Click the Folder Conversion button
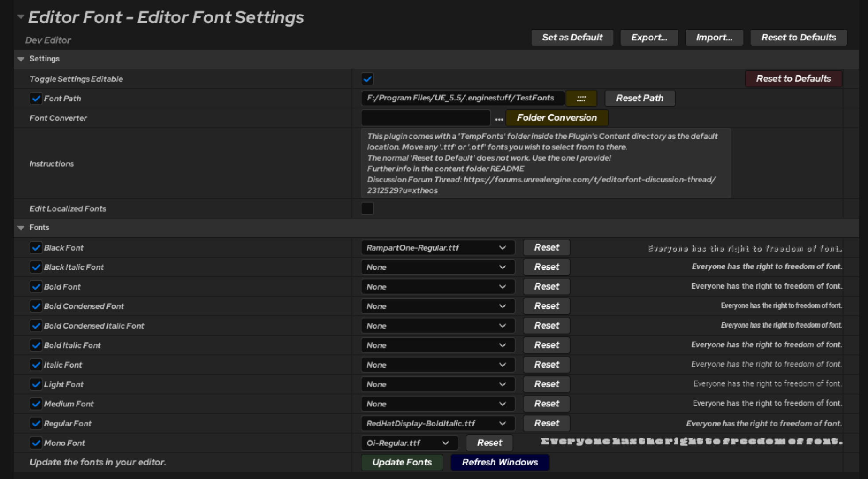The image size is (868, 479). click(557, 118)
